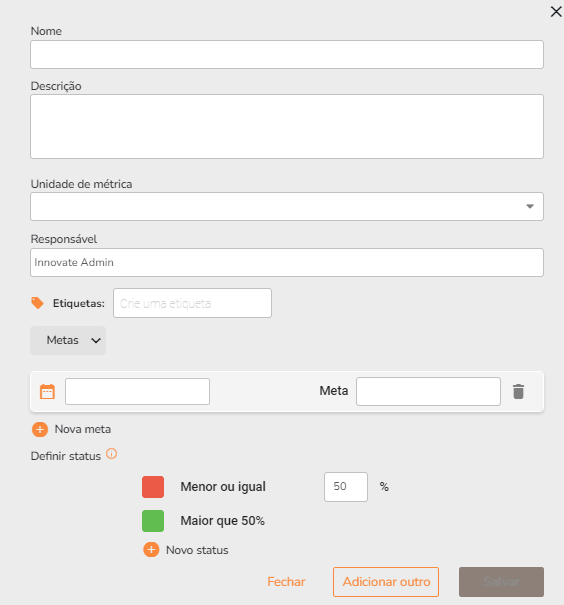Click the Fechar link
Viewport: 564px width, 605px height.
point(286,581)
